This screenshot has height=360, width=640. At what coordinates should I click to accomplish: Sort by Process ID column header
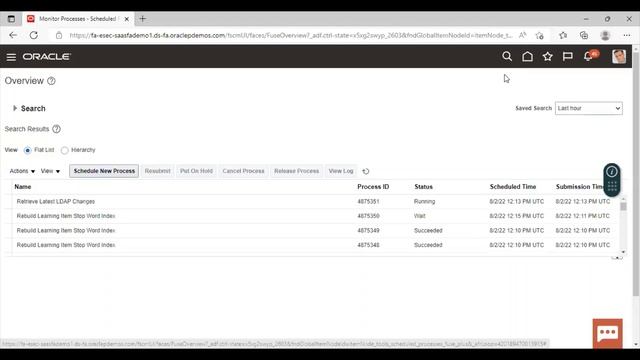click(373, 187)
